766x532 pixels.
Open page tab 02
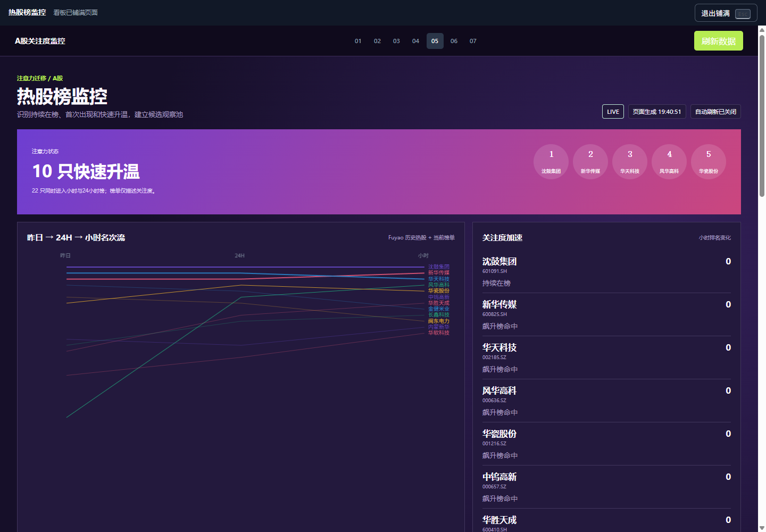pyautogui.click(x=377, y=41)
